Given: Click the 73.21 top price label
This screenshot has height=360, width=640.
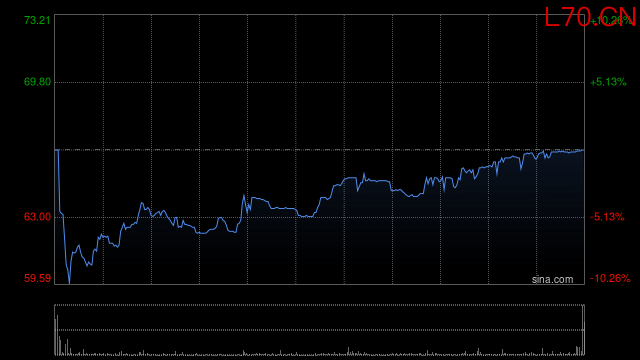Looking at the screenshot, I should (x=37, y=20).
